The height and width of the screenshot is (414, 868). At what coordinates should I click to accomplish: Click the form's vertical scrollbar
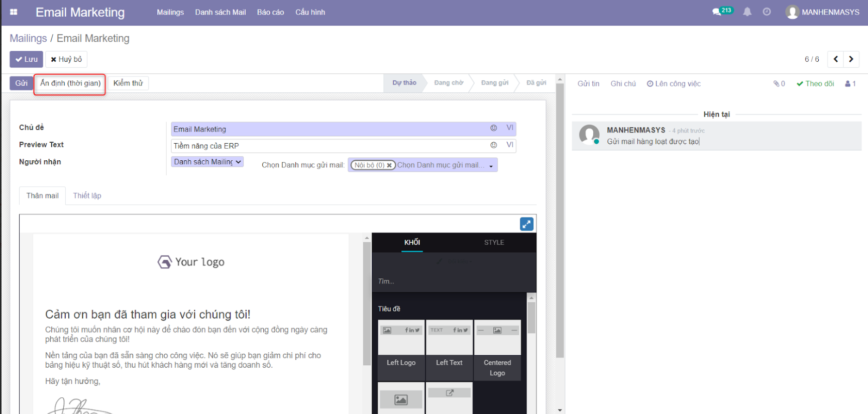560,220
